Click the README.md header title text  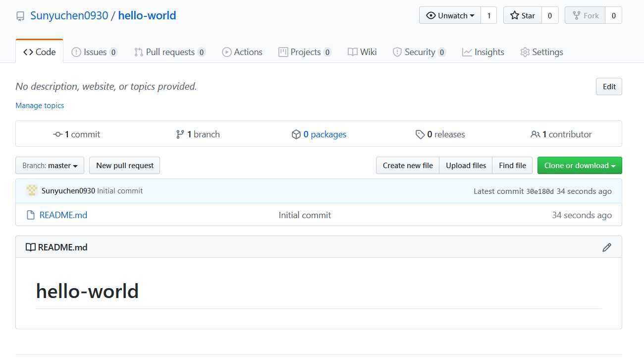click(x=62, y=247)
